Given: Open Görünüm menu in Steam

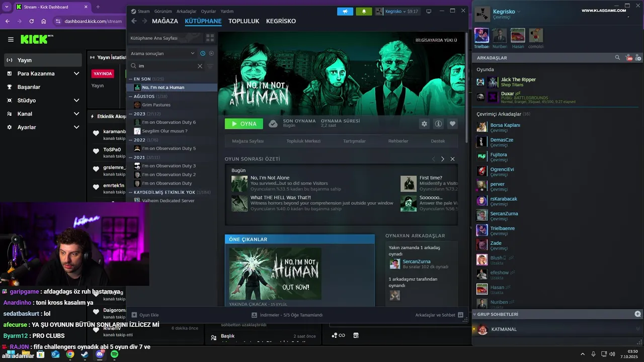Looking at the screenshot, I should pyautogui.click(x=163, y=11).
